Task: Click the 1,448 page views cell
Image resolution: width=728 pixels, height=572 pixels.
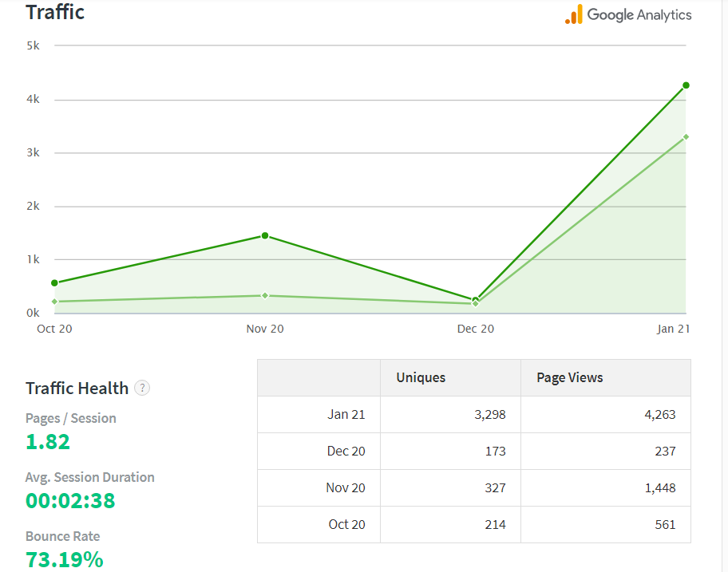Action: (x=660, y=488)
